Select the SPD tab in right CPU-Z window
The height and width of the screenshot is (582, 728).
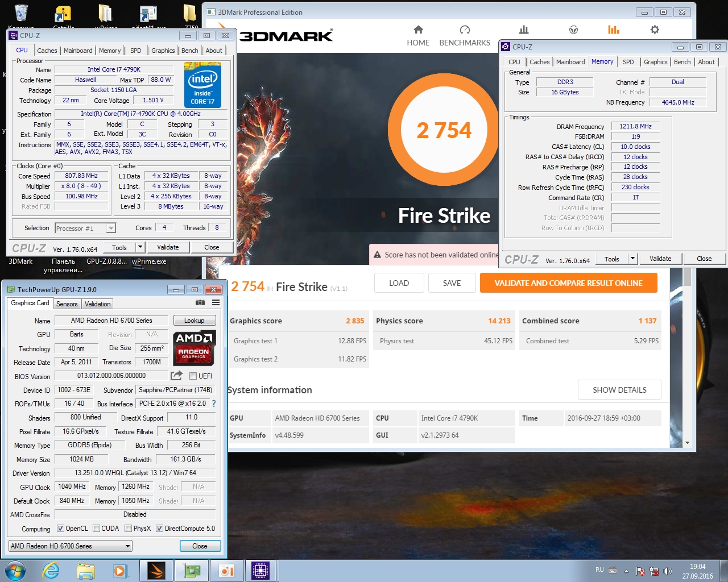pyautogui.click(x=628, y=62)
